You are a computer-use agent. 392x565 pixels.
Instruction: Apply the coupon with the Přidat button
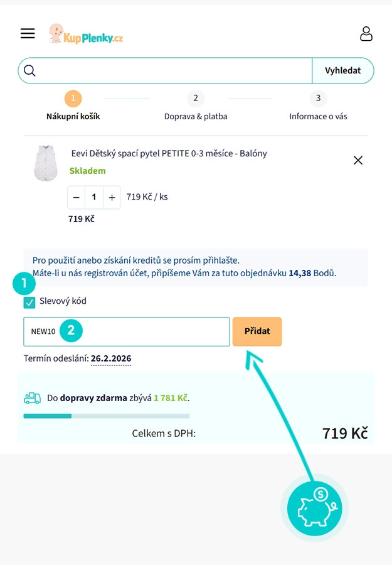click(x=257, y=331)
